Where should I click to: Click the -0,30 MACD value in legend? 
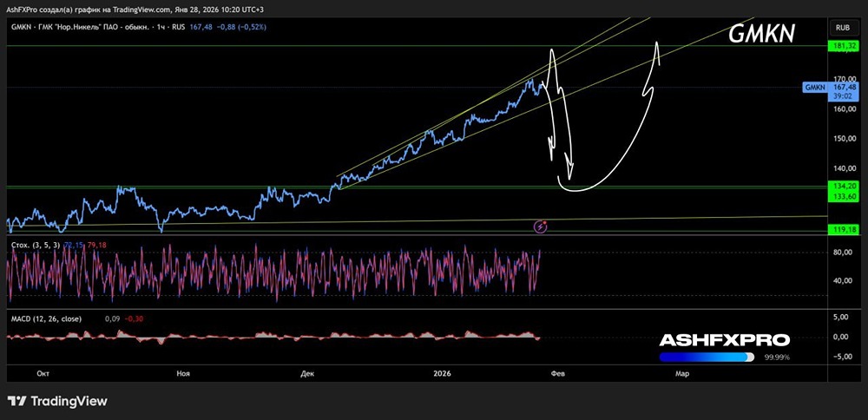click(134, 318)
